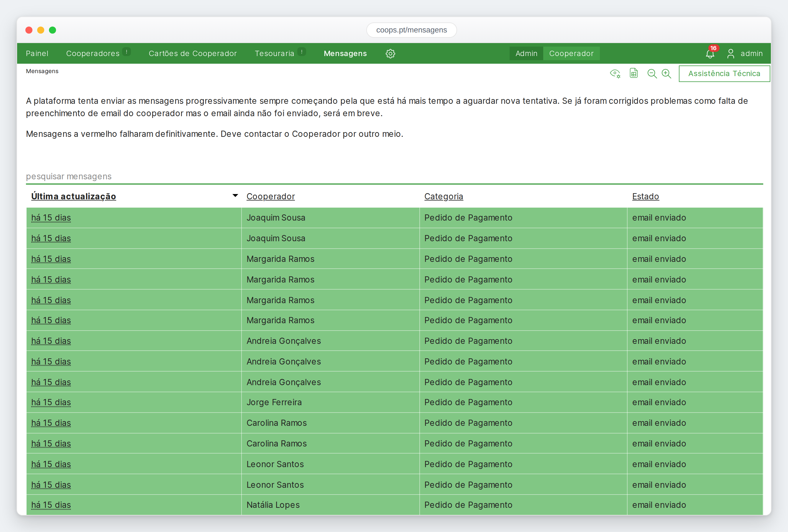Image resolution: width=788 pixels, height=532 pixels.
Task: Switch to Admin mode toggle
Action: [x=526, y=54]
